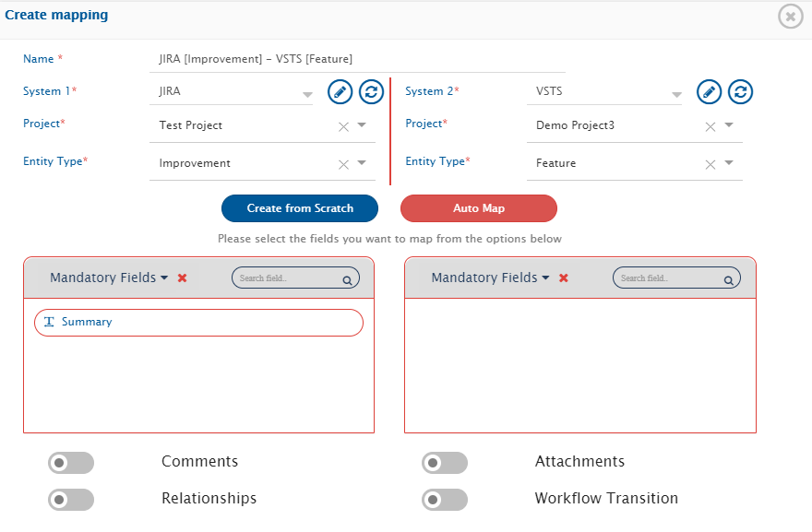Remove left Mandatory Fields filter with red X
This screenshot has width=812, height=532.
pos(183,278)
